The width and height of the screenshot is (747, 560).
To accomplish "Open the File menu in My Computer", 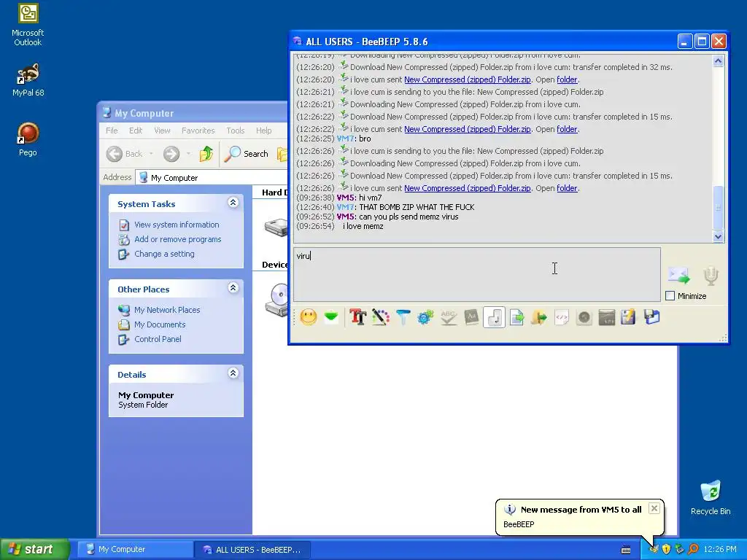I will point(112,131).
